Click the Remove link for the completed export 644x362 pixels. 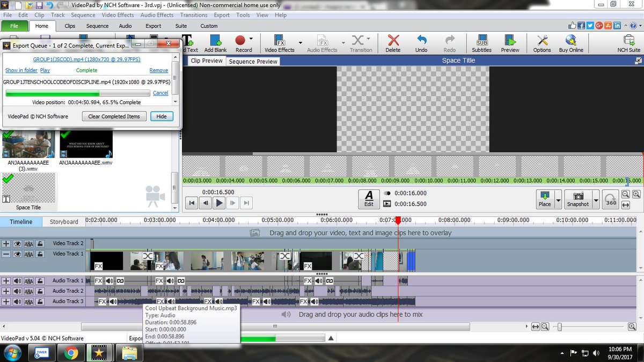point(159,70)
